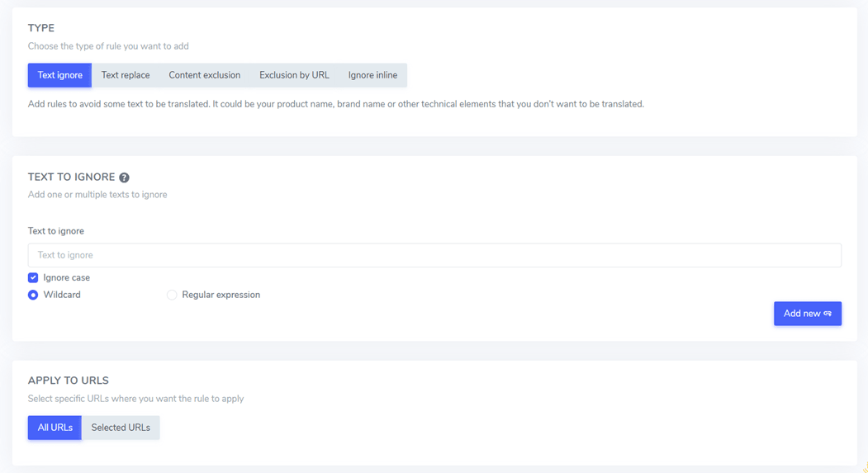Viewport: 868px width, 473px height.
Task: Click the Add new button
Action: point(808,314)
